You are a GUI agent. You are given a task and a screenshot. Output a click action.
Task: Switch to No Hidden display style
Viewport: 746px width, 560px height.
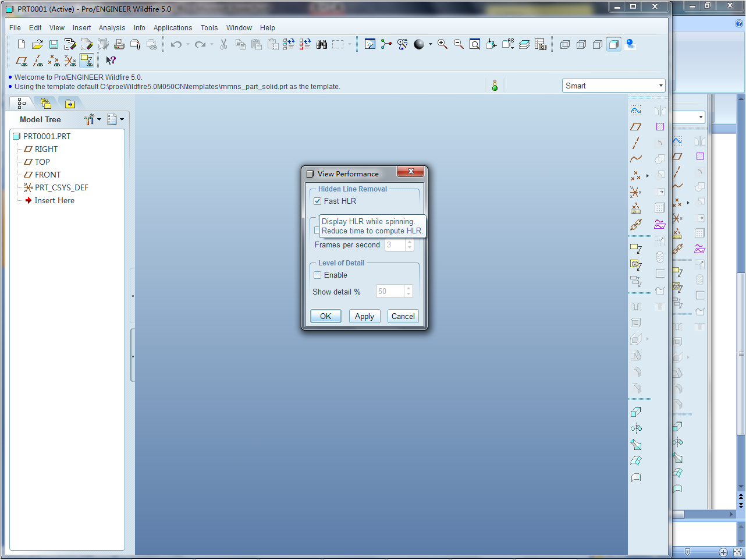[x=598, y=44]
